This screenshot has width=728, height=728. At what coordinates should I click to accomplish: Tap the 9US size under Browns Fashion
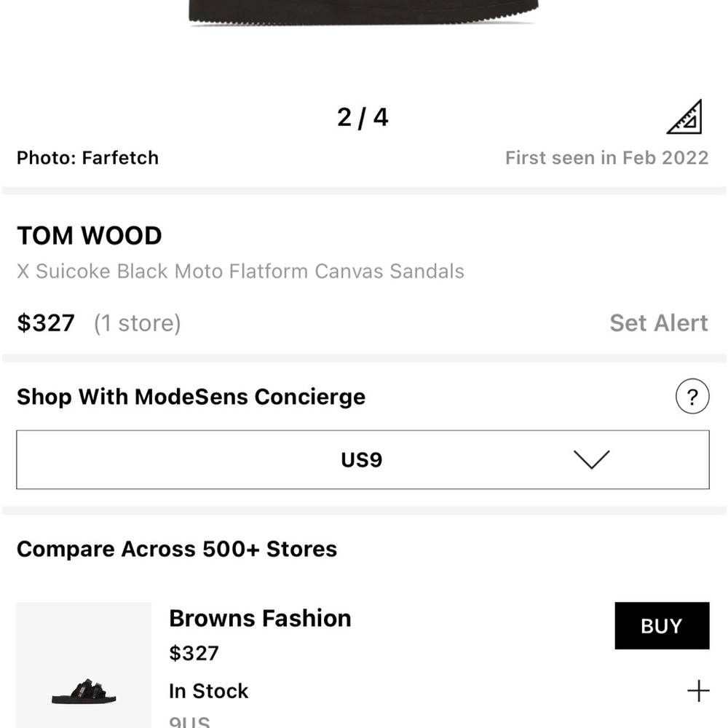(189, 722)
